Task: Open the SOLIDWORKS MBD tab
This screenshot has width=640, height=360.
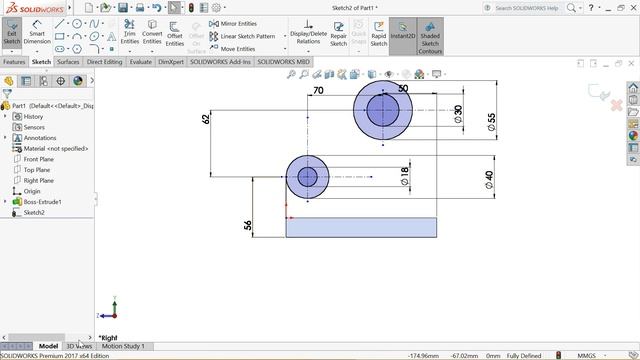Action: [283, 62]
